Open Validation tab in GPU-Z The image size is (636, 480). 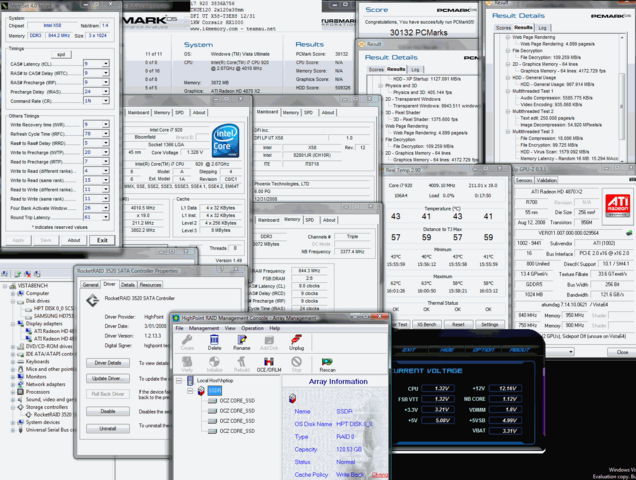click(546, 180)
